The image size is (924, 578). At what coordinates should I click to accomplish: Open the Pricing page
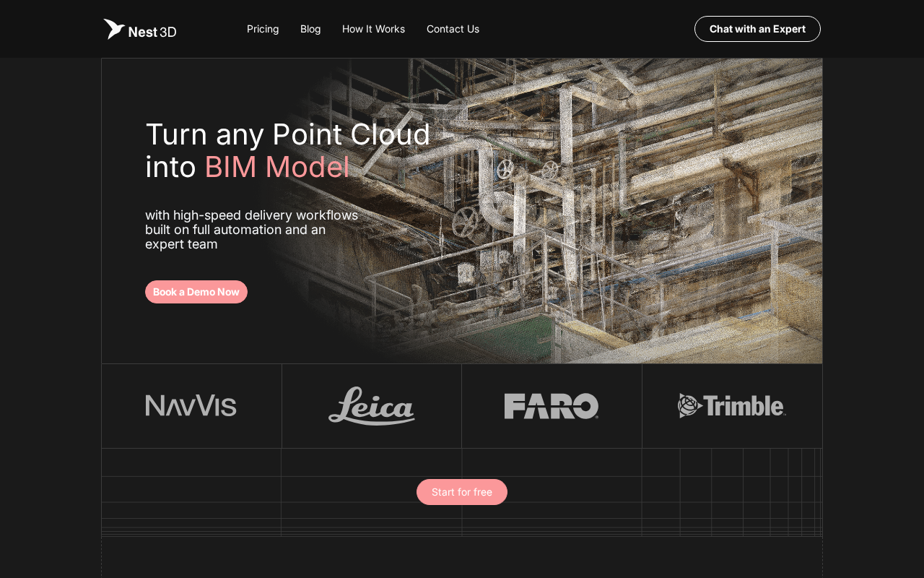pyautogui.click(x=263, y=29)
